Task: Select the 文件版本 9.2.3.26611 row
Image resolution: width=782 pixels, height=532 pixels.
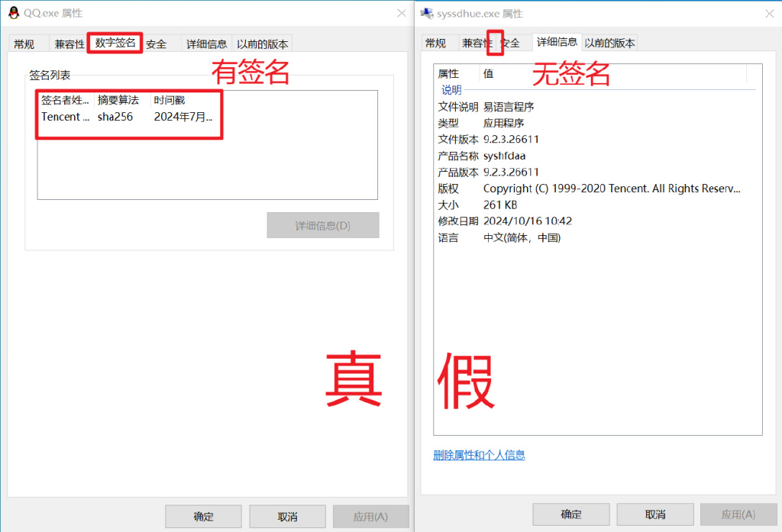Action: pyautogui.click(x=597, y=140)
